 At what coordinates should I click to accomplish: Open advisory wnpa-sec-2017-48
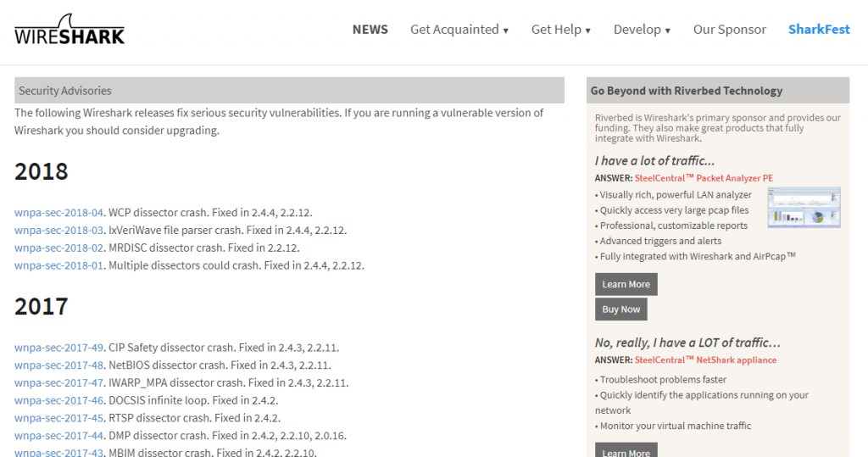[x=58, y=365]
